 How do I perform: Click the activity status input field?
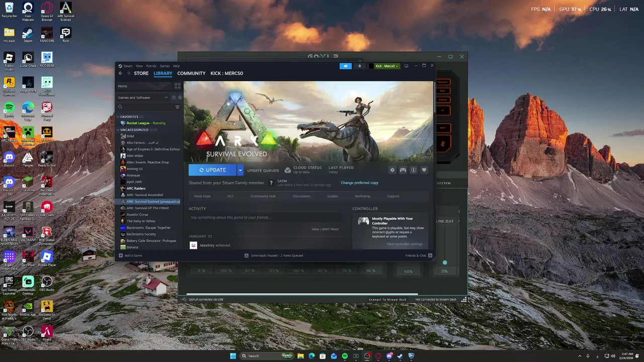(265, 218)
